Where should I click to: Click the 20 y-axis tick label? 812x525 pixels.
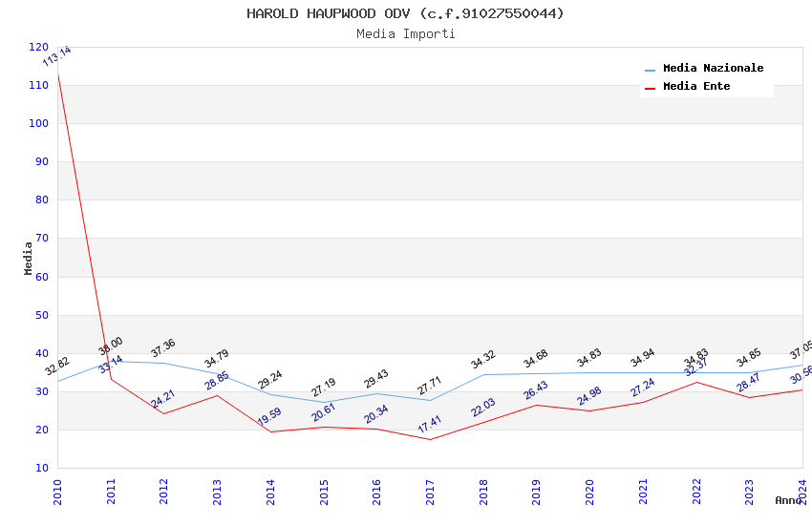tap(42, 430)
